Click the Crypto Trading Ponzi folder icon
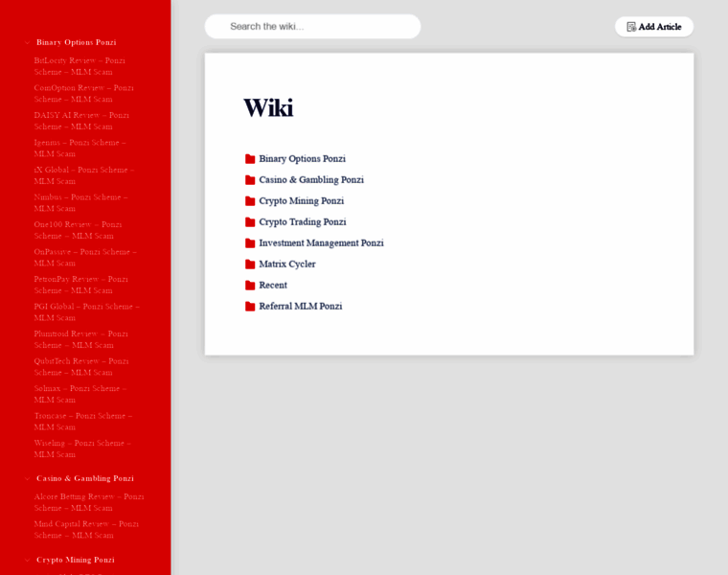The height and width of the screenshot is (575, 728). click(x=250, y=222)
